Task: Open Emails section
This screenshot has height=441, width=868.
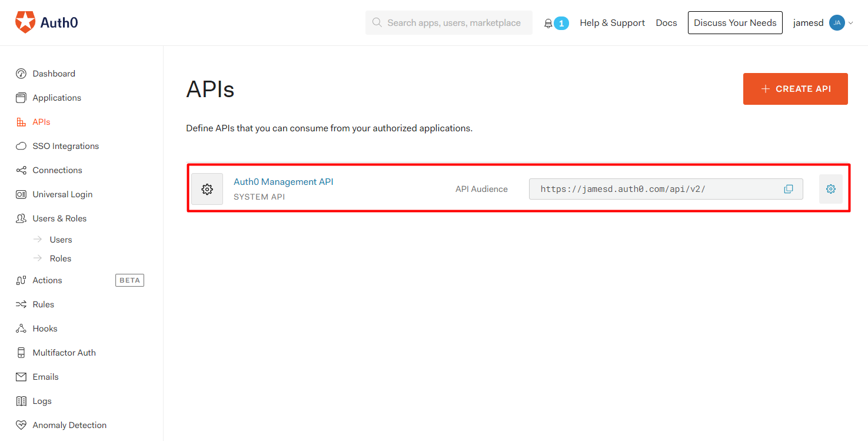Action: pos(46,377)
